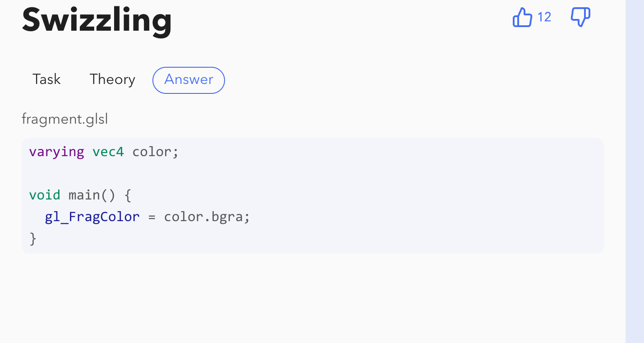The width and height of the screenshot is (644, 343).
Task: Click the Swizzling page heading
Action: point(97,20)
